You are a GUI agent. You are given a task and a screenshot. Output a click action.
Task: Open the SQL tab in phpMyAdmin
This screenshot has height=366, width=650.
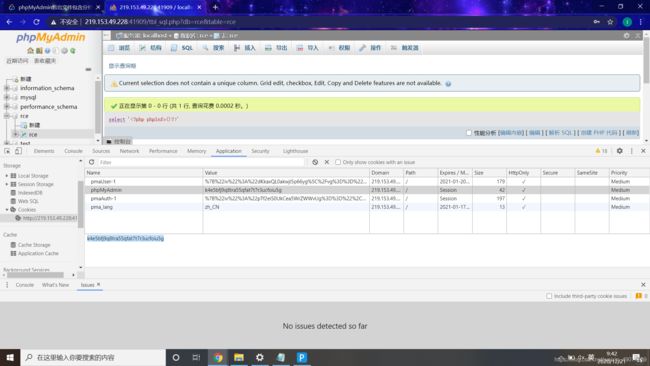(182, 48)
